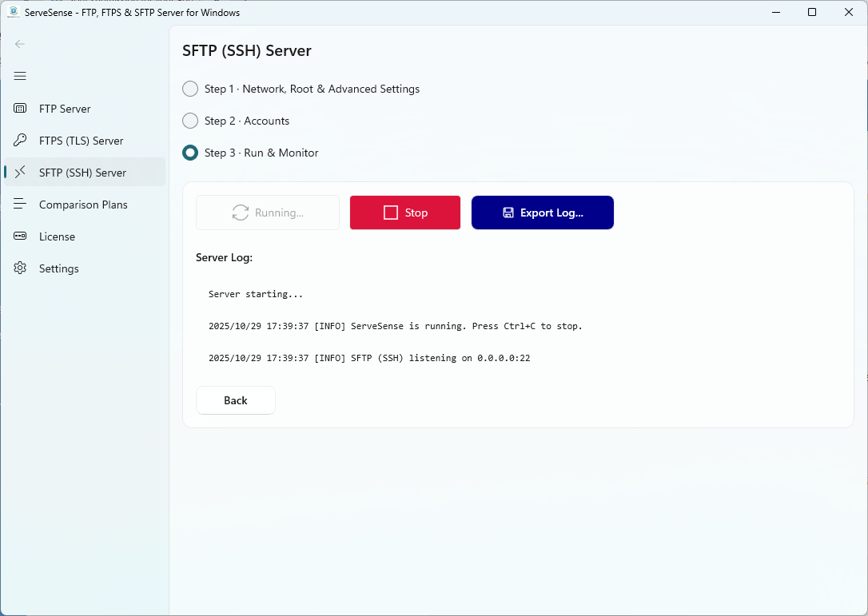Go to Comparison Plans
Viewport: 868px width, 616px height.
click(x=85, y=205)
